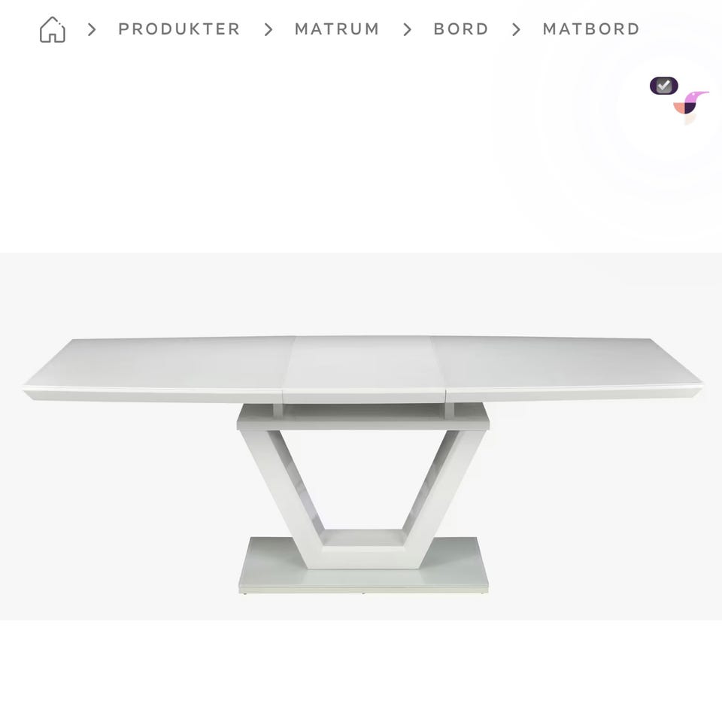Click the V-shaped table pedestal
The height and width of the screenshot is (728, 722).
[363, 499]
